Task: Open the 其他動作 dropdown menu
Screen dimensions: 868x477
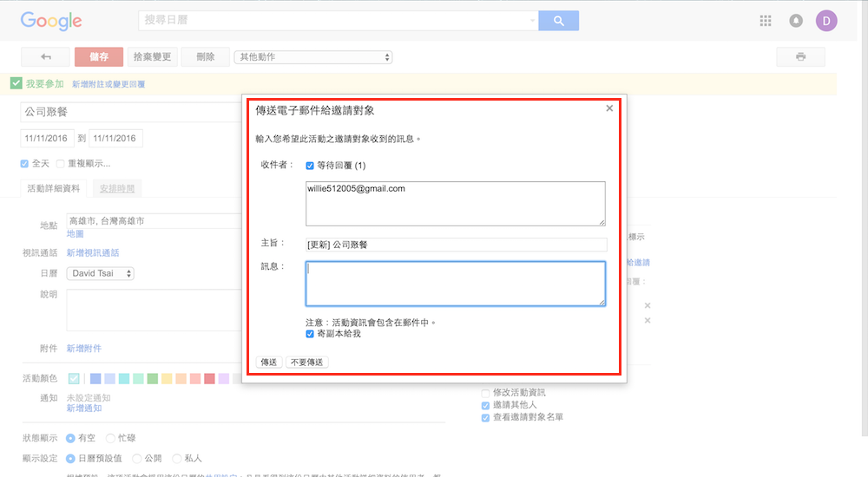Action: click(312, 57)
